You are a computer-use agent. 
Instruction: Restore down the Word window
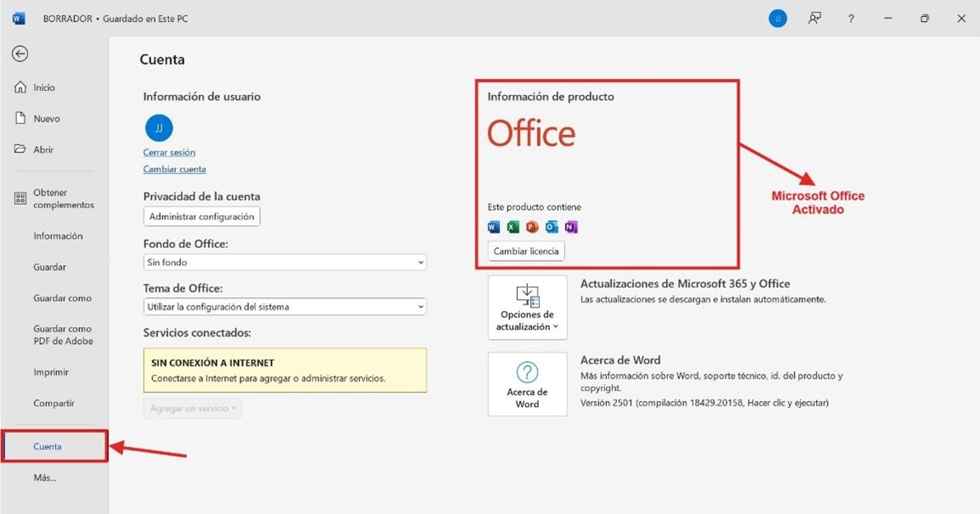925,19
